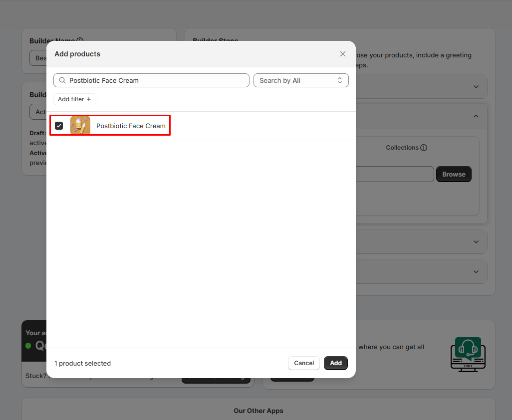Click the Postbiotic Face Cream product thumbnail
This screenshot has height=420, width=512.
[x=80, y=126]
